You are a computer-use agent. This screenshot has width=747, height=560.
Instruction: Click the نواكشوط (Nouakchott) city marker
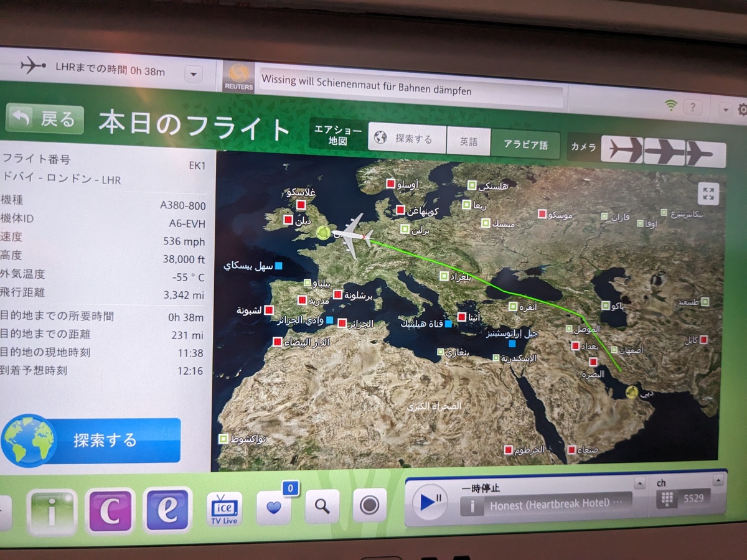tap(223, 439)
